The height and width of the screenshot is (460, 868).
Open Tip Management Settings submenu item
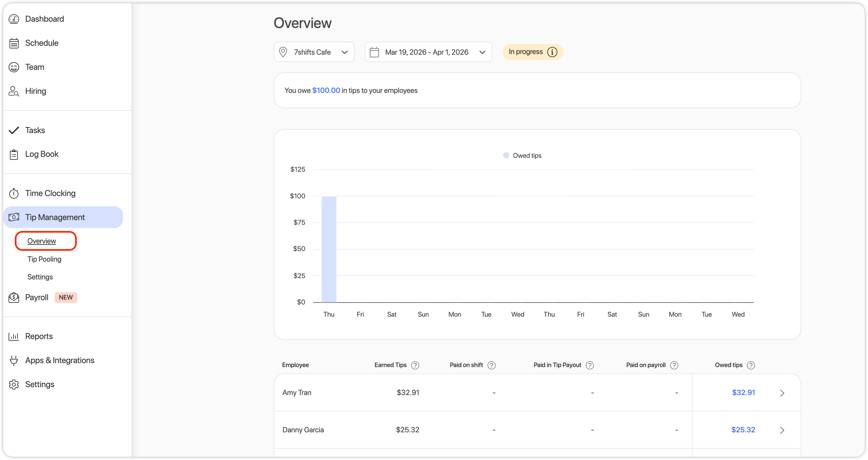40,277
